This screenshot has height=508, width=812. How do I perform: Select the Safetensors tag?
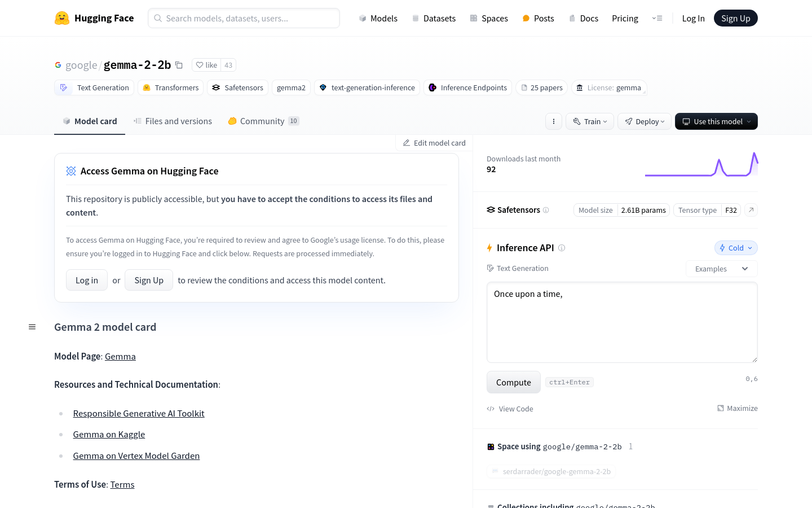click(237, 87)
